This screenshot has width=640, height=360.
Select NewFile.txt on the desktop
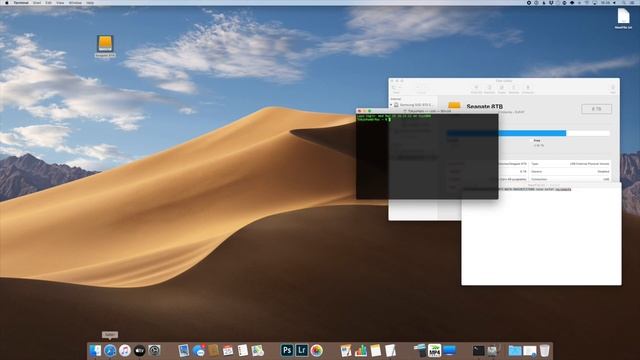[x=623, y=19]
